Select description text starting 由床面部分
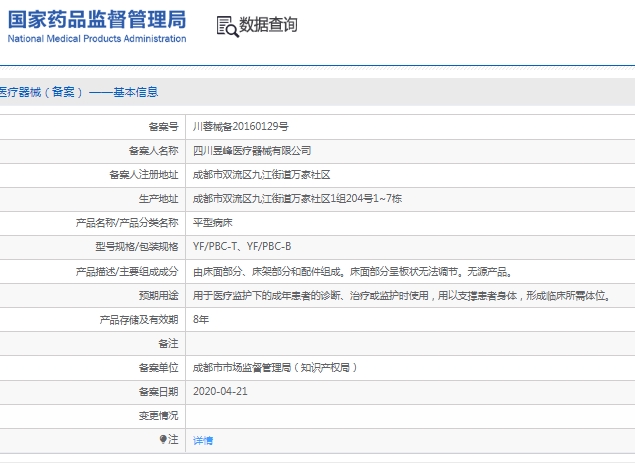This screenshot has width=635, height=475. pyautogui.click(x=352, y=272)
